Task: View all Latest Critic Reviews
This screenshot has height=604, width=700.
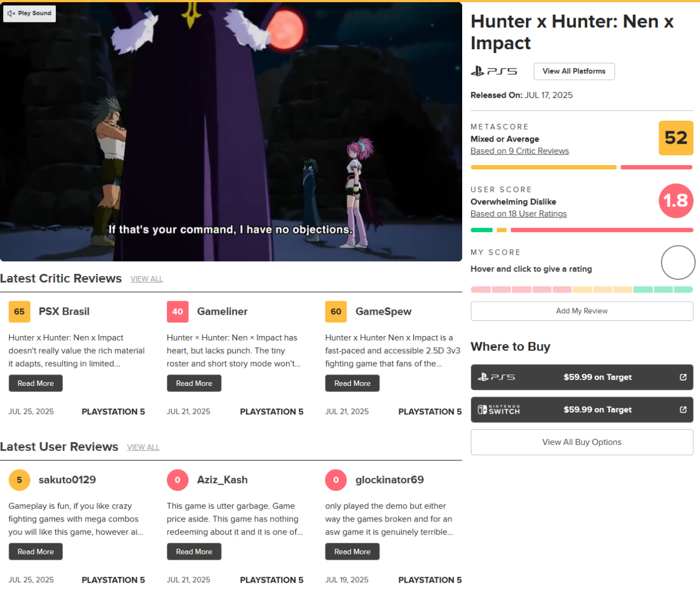Action: (147, 279)
